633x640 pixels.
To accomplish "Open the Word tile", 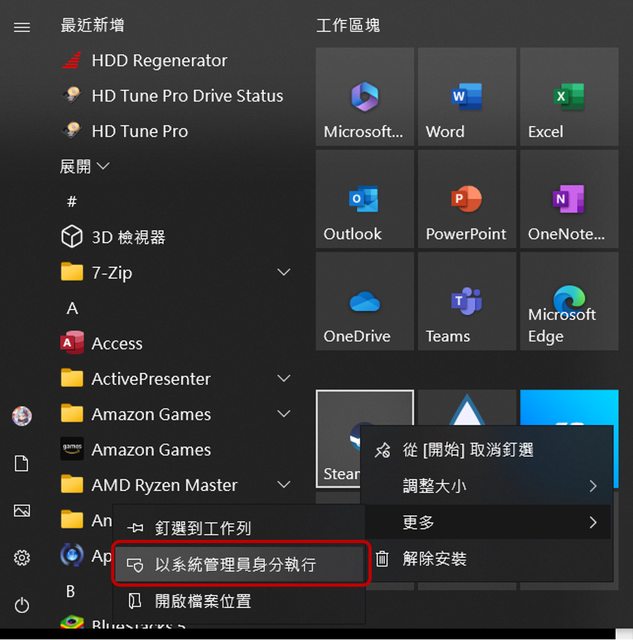I will pos(466,97).
